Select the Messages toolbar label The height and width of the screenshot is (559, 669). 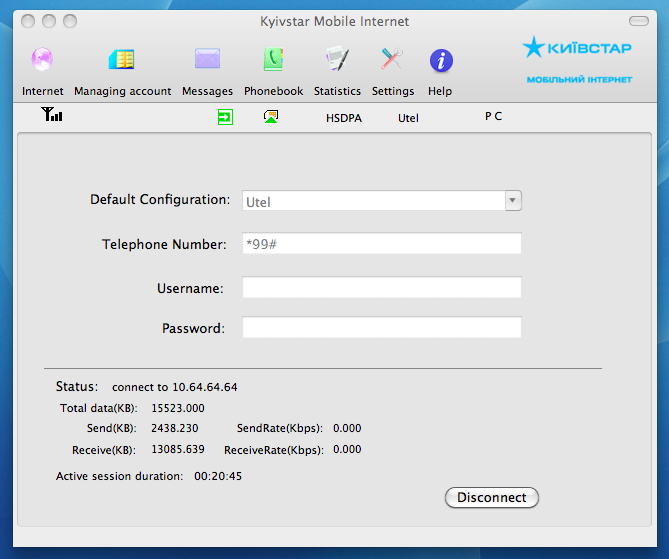pos(207,92)
